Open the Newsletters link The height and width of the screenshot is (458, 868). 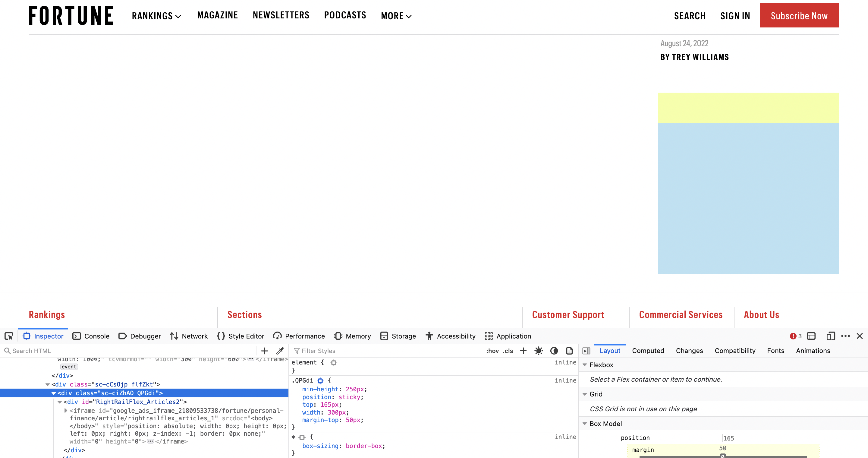(281, 15)
